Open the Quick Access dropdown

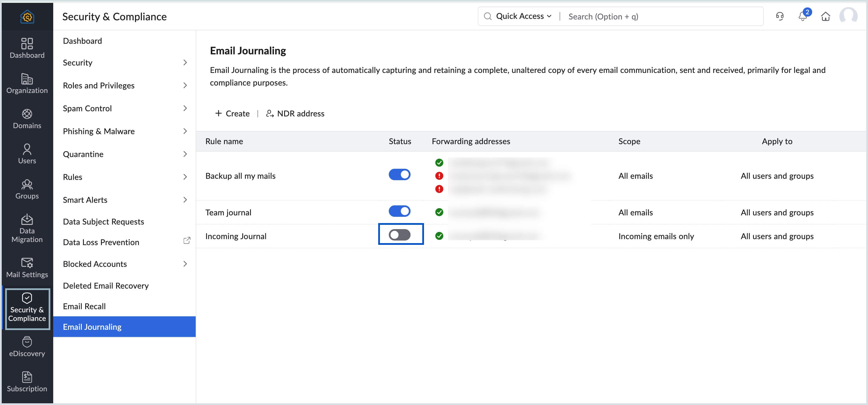pos(523,16)
